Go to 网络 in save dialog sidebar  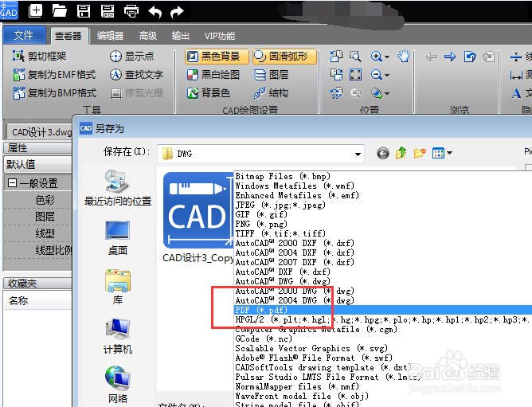coord(117,385)
